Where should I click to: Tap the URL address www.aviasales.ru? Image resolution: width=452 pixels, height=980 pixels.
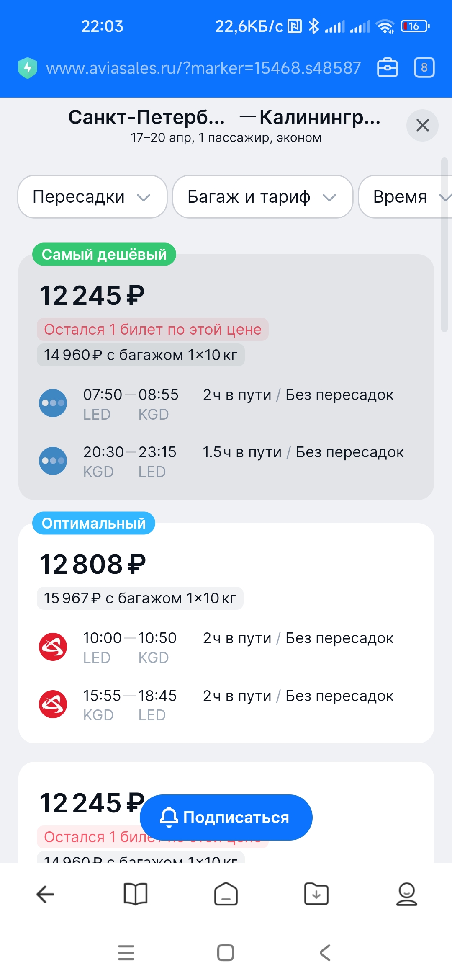pos(203,68)
